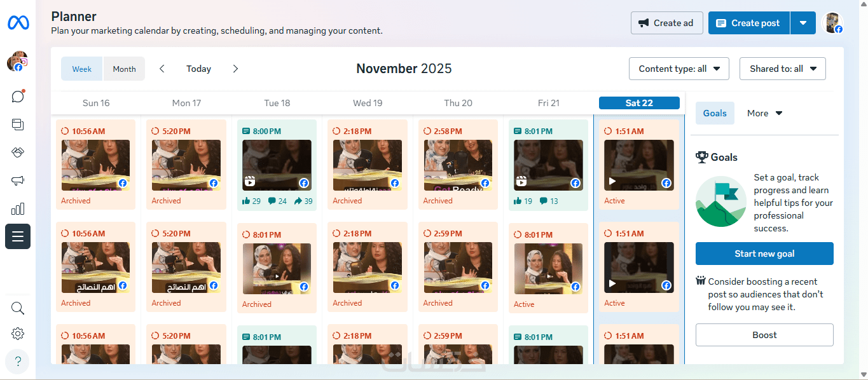The height and width of the screenshot is (380, 868).
Task: Open All tools hamburger menu icon
Action: click(18, 236)
